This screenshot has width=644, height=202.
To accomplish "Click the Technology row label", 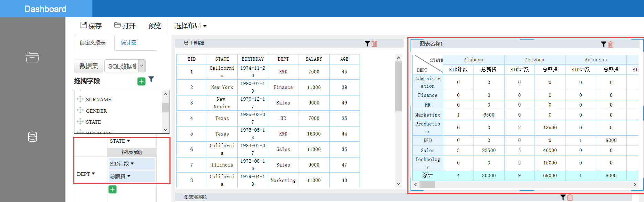I will click(x=428, y=163).
